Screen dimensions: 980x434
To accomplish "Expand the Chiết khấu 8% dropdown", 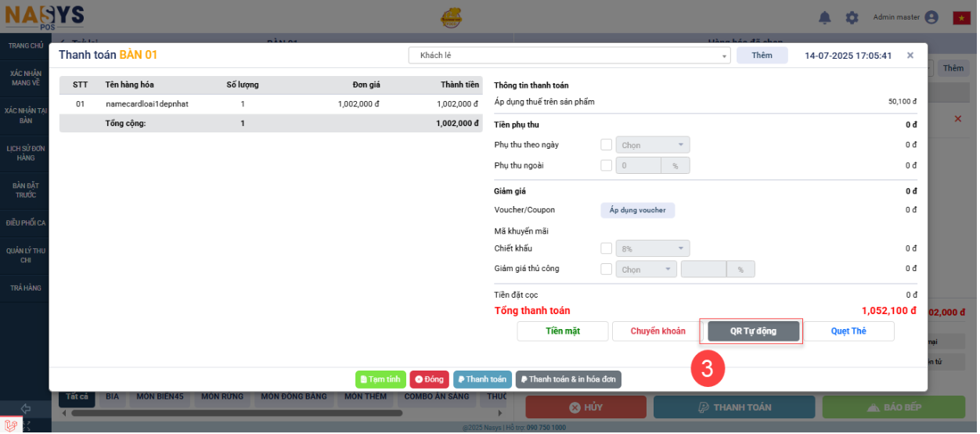I will [653, 248].
